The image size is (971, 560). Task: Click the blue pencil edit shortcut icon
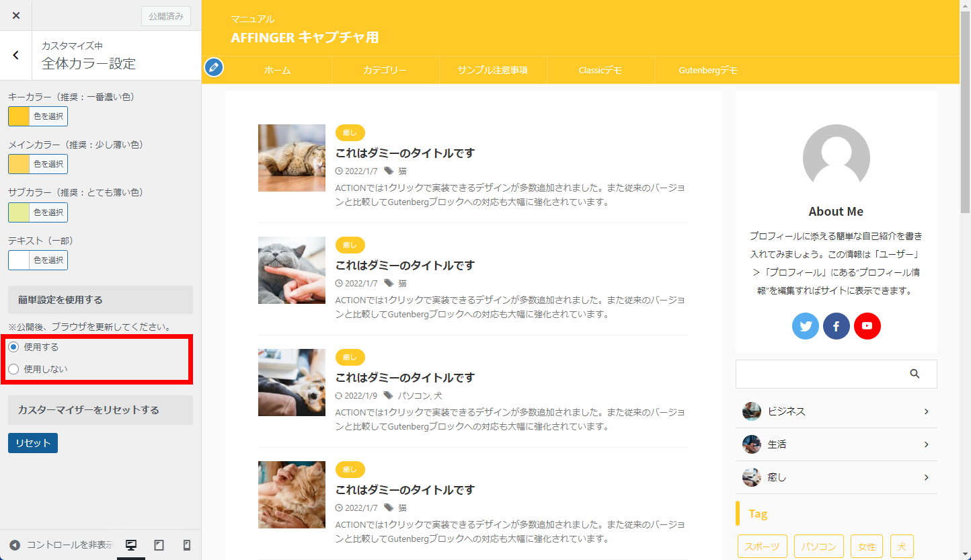(x=214, y=67)
